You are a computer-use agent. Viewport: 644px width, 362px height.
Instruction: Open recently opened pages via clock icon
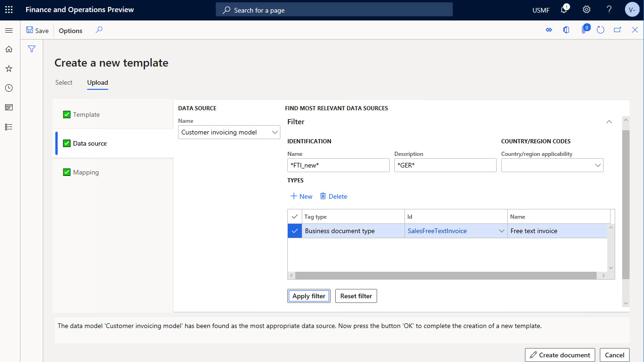[9, 88]
